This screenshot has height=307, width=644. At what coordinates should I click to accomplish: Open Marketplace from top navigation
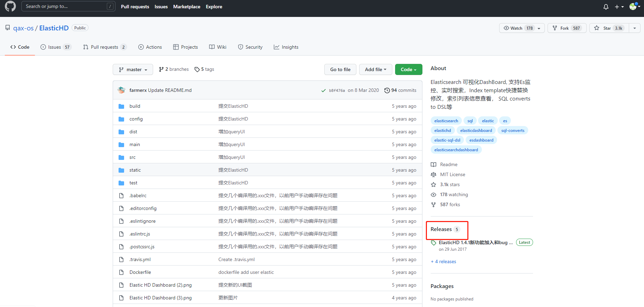click(x=187, y=7)
